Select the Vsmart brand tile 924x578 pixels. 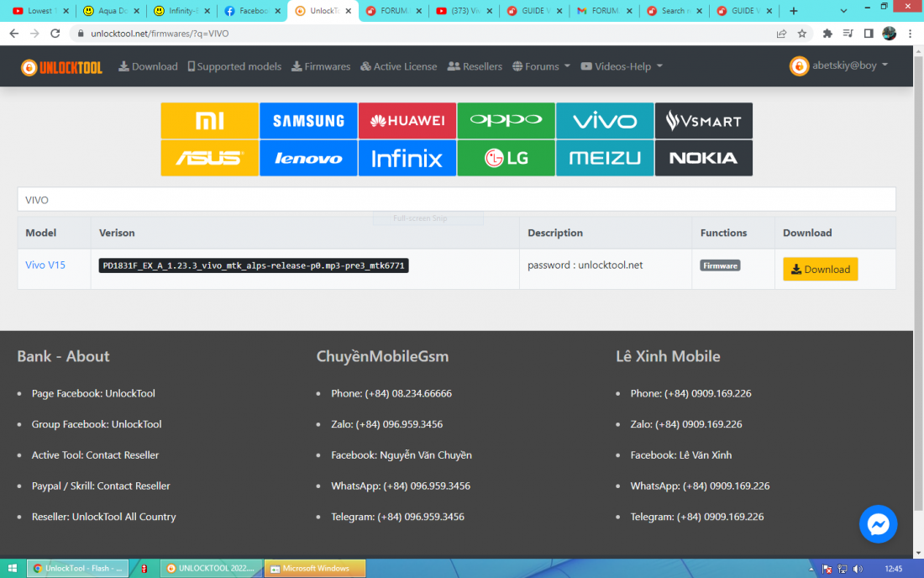[x=704, y=121]
